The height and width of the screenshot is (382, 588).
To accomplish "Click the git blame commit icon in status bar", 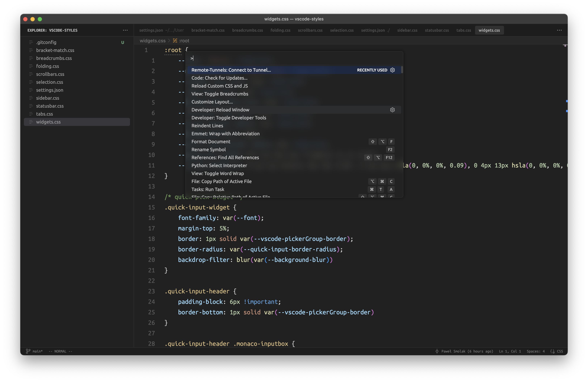I will (437, 351).
